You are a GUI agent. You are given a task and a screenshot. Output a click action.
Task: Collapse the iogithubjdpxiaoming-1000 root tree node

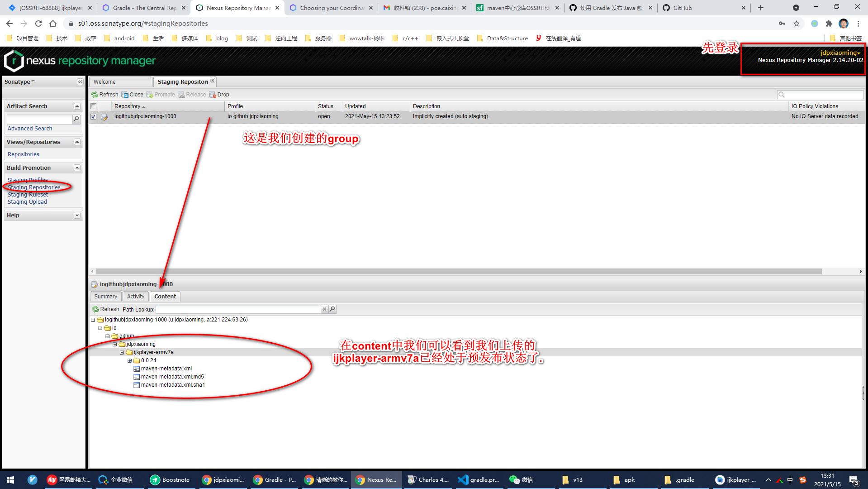coord(93,320)
